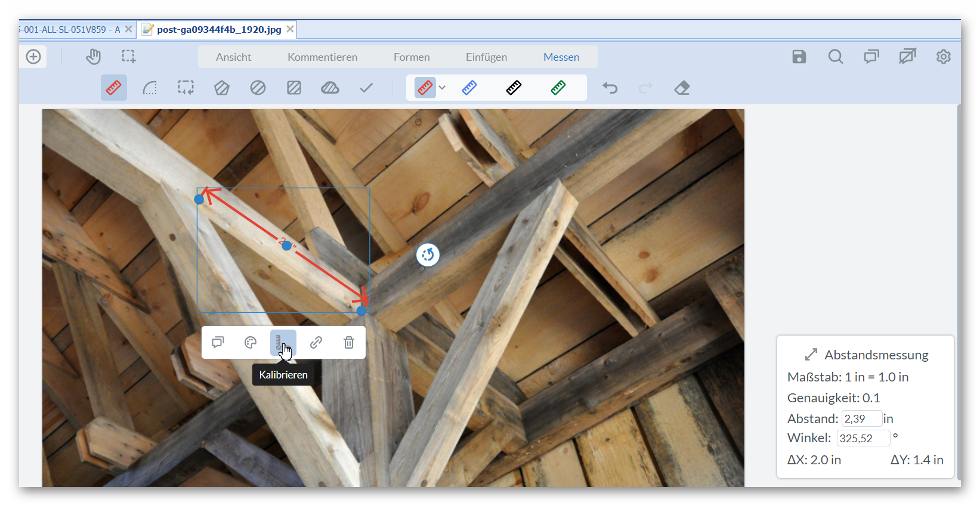Screen dimensions: 980x506
Task: Open search with the magnifier icon
Action: click(835, 57)
